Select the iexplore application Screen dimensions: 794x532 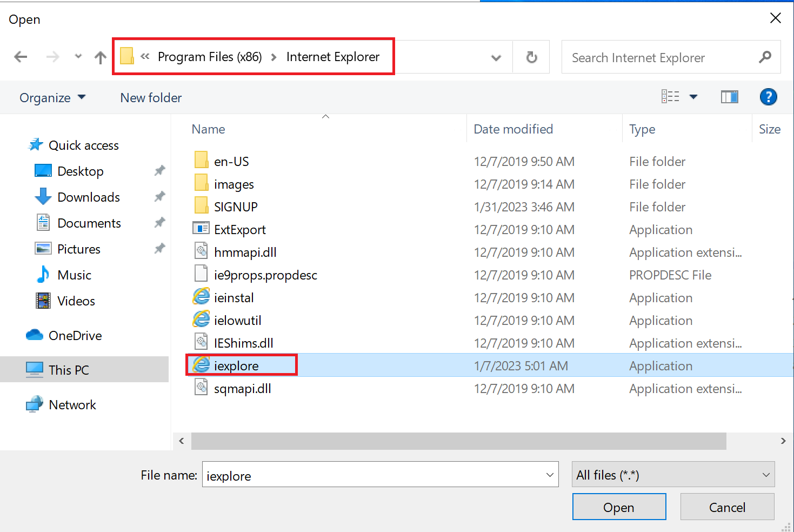[236, 366]
